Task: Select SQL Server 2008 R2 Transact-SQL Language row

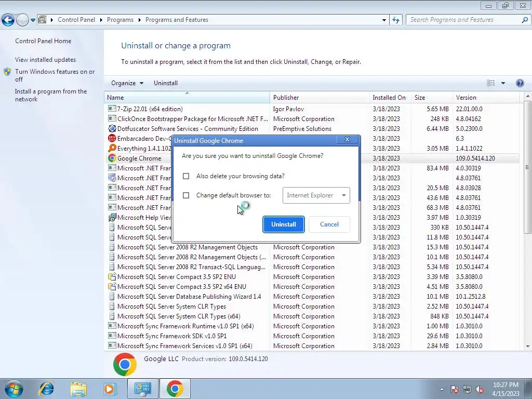Action: pyautogui.click(x=312, y=267)
